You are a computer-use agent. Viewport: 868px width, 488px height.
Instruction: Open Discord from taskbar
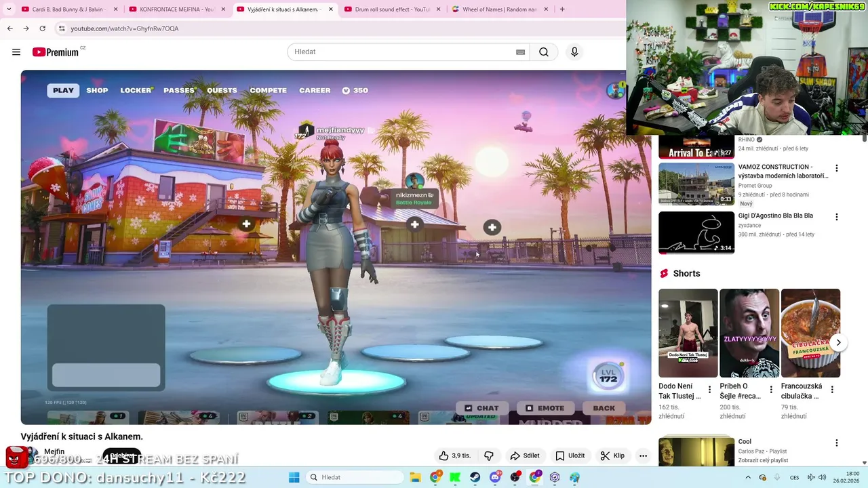click(495, 477)
